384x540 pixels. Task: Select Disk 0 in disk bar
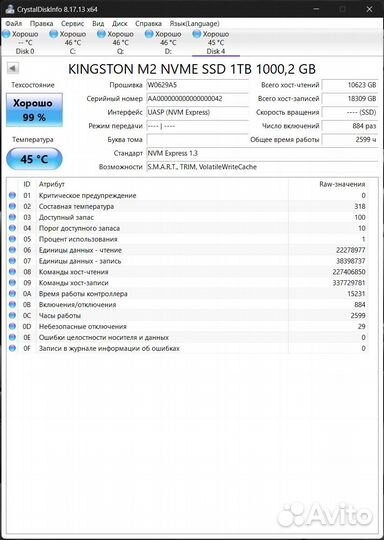[25, 43]
